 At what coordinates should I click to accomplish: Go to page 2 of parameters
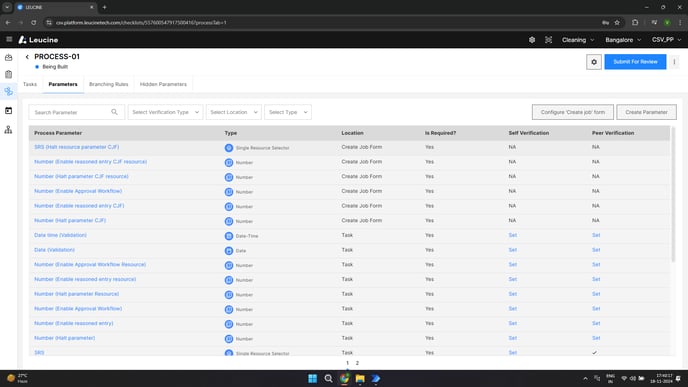[357, 363]
